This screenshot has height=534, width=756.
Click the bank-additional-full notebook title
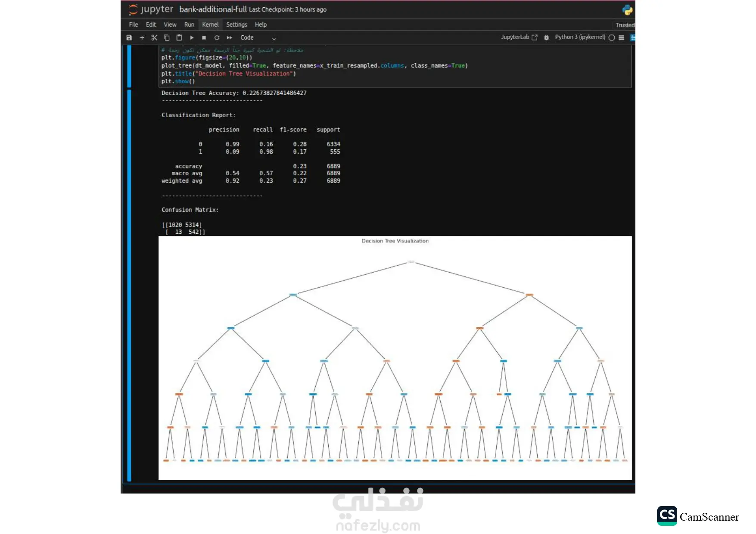click(213, 9)
